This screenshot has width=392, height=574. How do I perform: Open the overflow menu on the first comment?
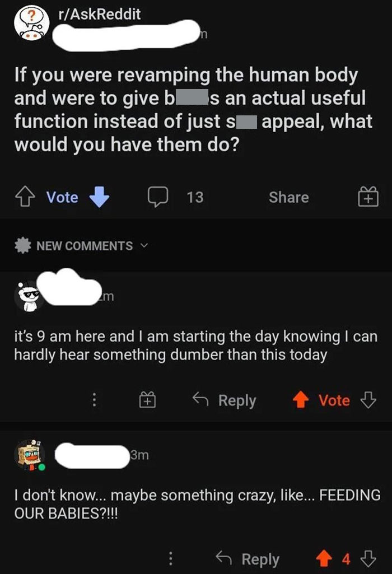[94, 400]
